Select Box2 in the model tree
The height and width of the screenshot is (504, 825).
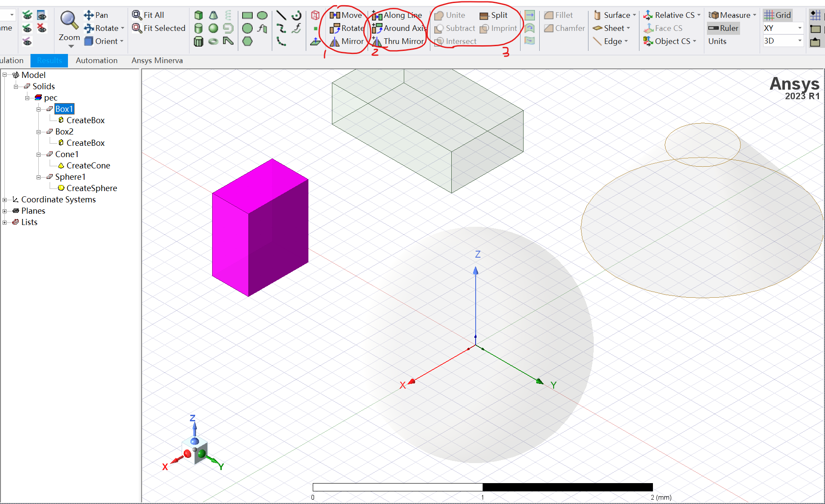pos(64,131)
